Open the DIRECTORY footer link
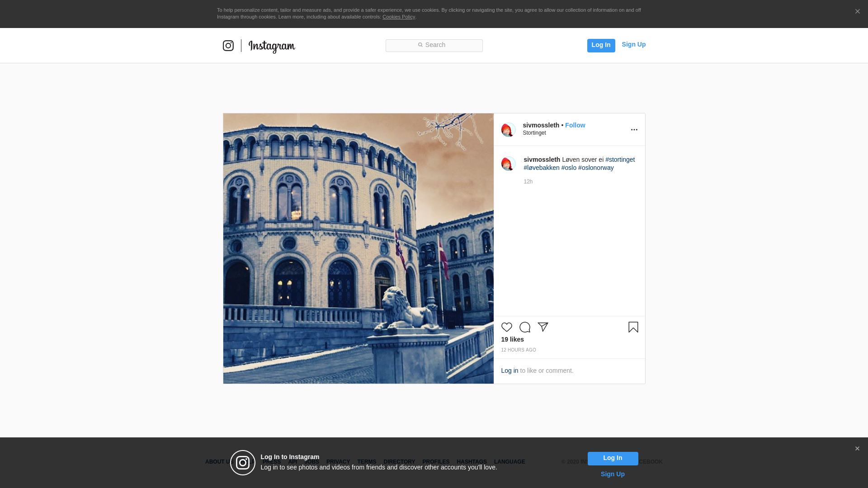 399,462
